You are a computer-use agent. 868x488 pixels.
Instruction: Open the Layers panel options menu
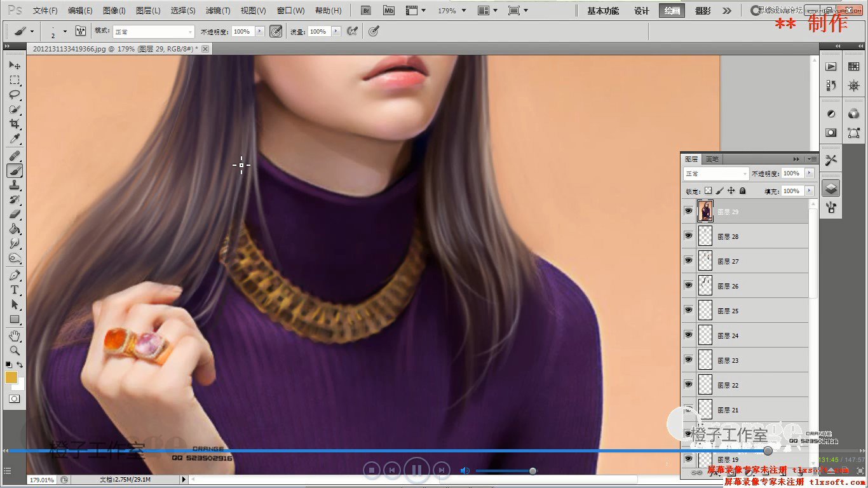812,159
